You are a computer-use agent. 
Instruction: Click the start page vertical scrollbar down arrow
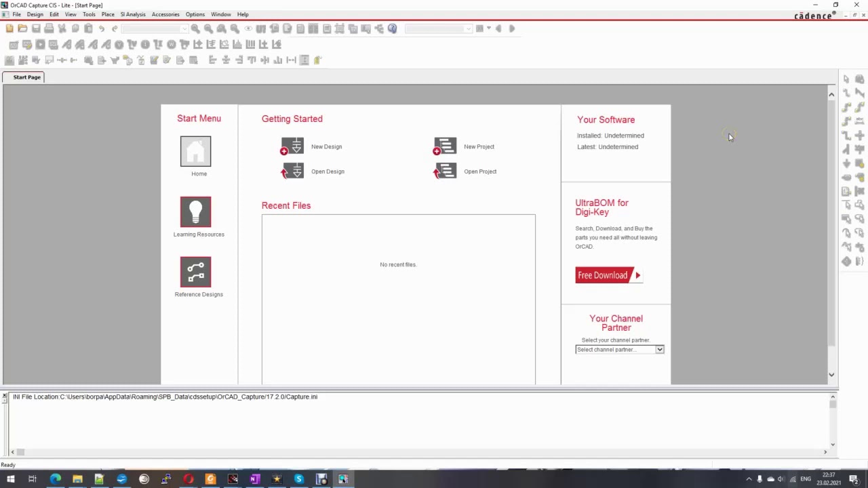(x=831, y=375)
